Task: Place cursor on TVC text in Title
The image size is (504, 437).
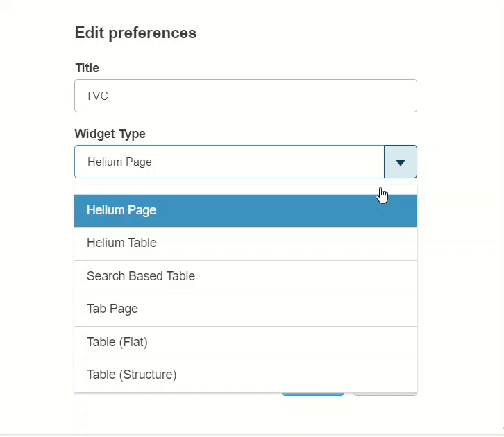Action: 97,96
